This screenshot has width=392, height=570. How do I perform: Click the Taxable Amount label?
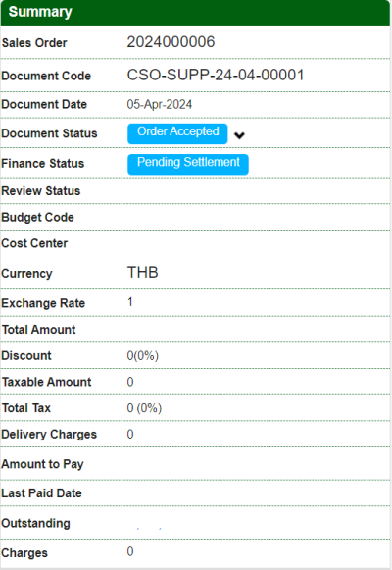click(46, 382)
